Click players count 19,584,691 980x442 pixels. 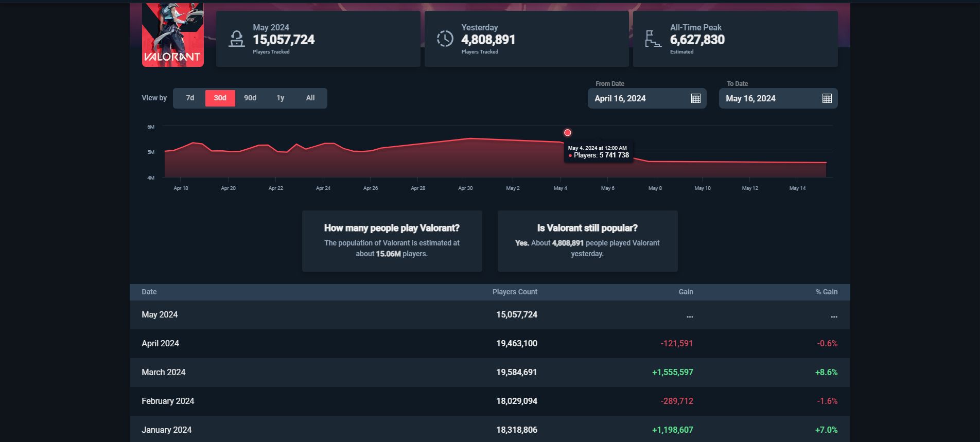coord(517,372)
